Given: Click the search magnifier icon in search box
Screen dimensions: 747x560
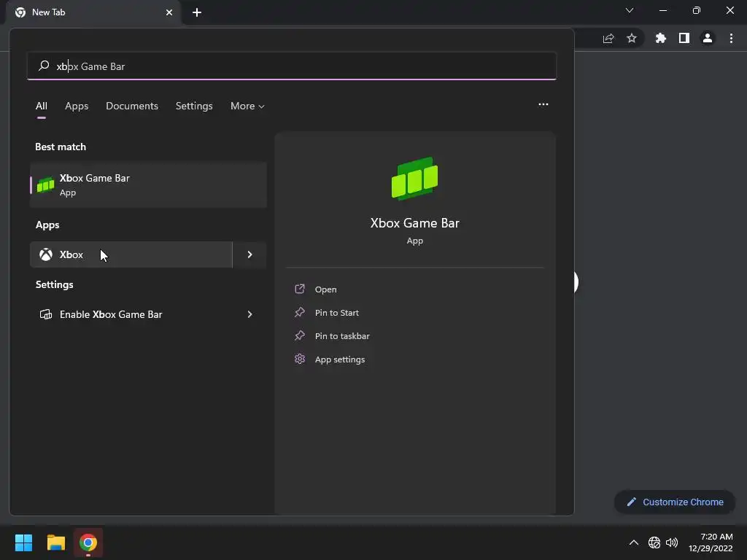Looking at the screenshot, I should (44, 66).
